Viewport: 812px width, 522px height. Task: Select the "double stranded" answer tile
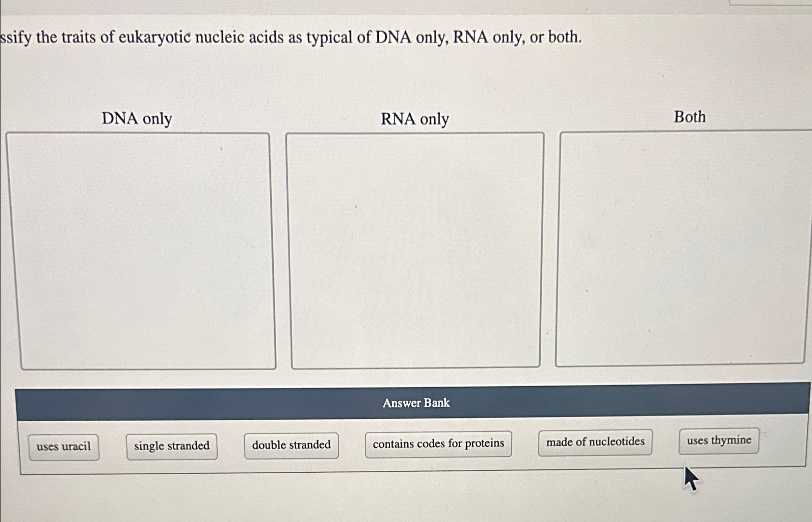click(291, 444)
